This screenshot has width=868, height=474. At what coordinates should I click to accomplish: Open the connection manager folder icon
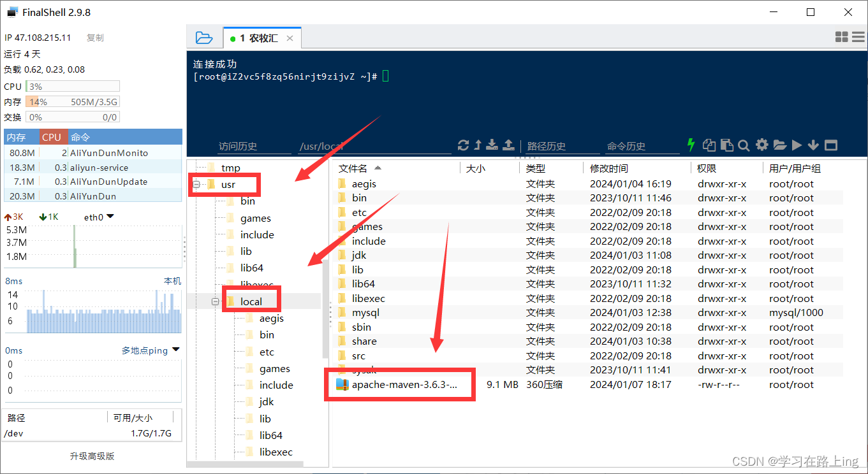pyautogui.click(x=203, y=38)
